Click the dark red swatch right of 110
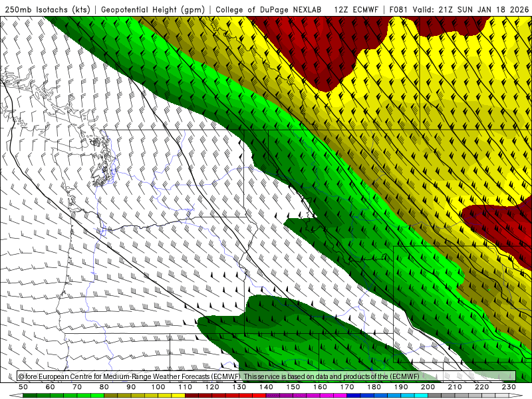The height and width of the screenshot is (399, 532). pyautogui.click(x=192, y=396)
